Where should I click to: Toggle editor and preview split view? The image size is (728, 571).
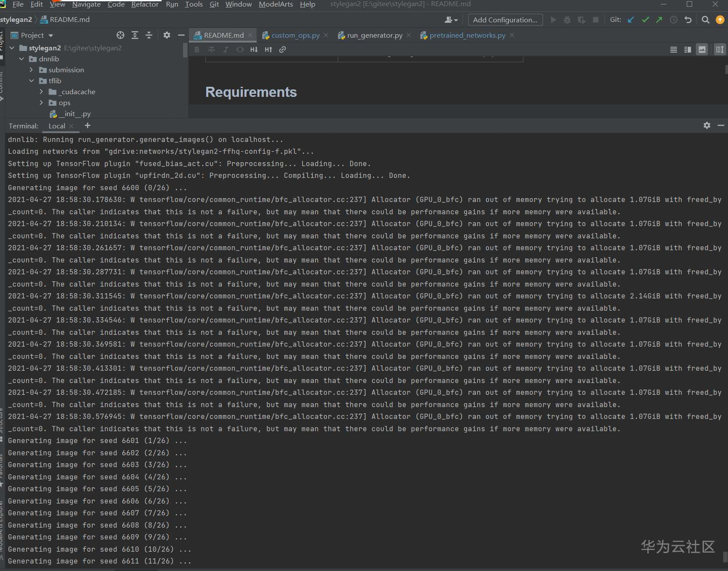[688, 50]
